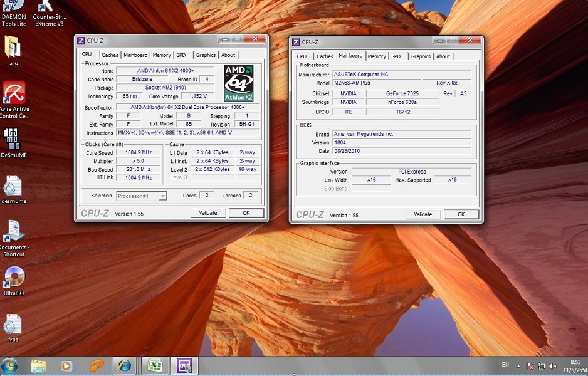Open the SPD tab in right CPU-Z window
This screenshot has width=588, height=376.
(396, 56)
